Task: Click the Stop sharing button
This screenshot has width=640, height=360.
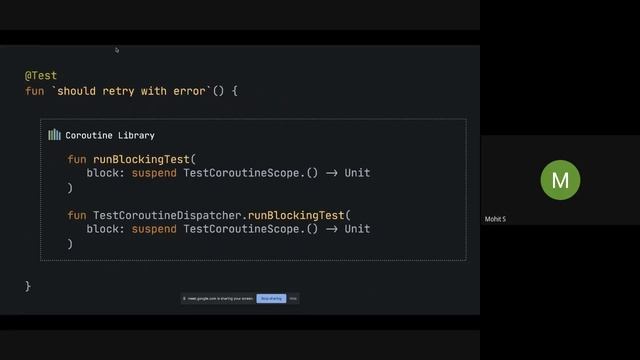Action: pyautogui.click(x=271, y=298)
